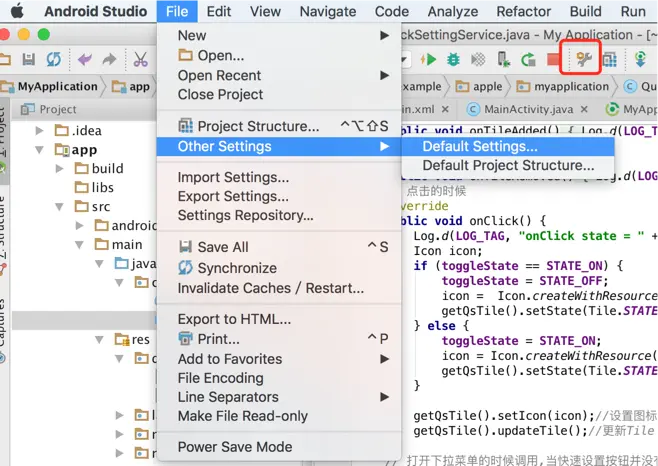Screen dimensions: 658x466
Task: Open the Navigate menu
Action: [328, 11]
